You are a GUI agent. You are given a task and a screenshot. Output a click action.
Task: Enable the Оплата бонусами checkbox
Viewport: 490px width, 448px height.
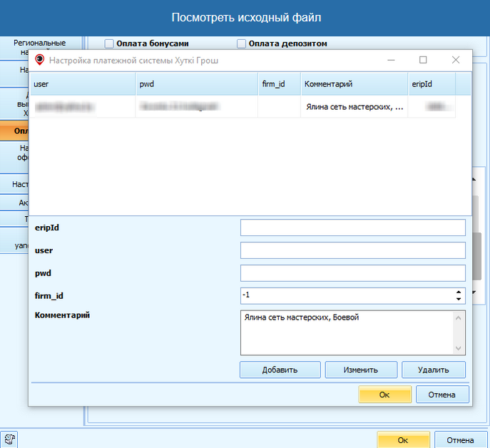click(110, 44)
